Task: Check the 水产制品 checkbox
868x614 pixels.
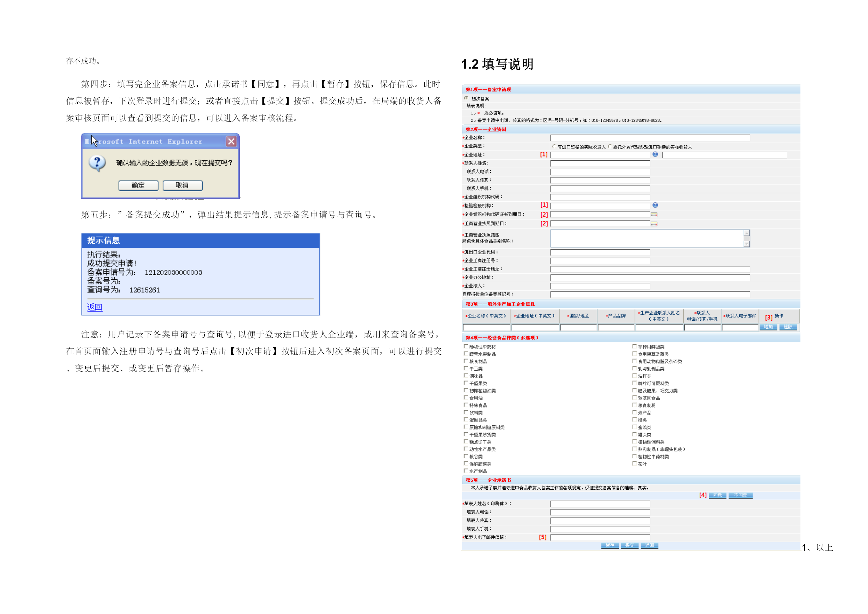Action: 466,471
